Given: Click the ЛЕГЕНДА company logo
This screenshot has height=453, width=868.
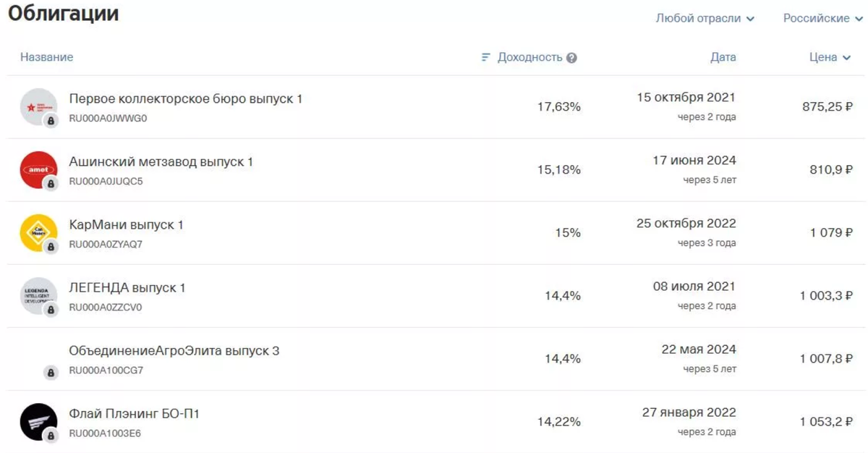Looking at the screenshot, I should [38, 296].
